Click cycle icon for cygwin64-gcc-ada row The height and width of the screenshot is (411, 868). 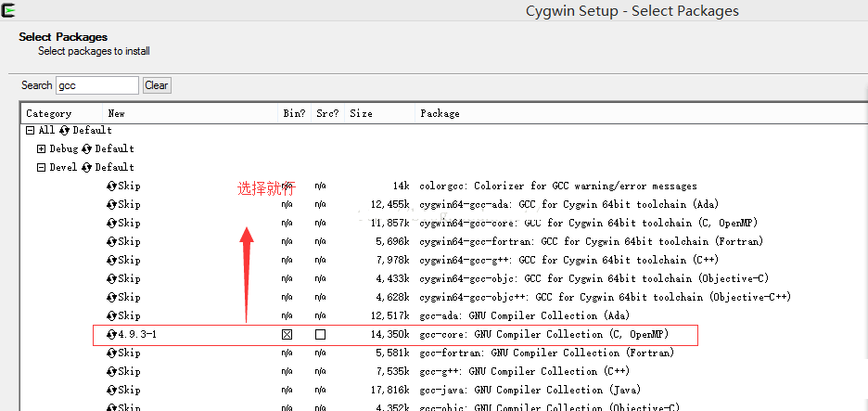pos(111,204)
